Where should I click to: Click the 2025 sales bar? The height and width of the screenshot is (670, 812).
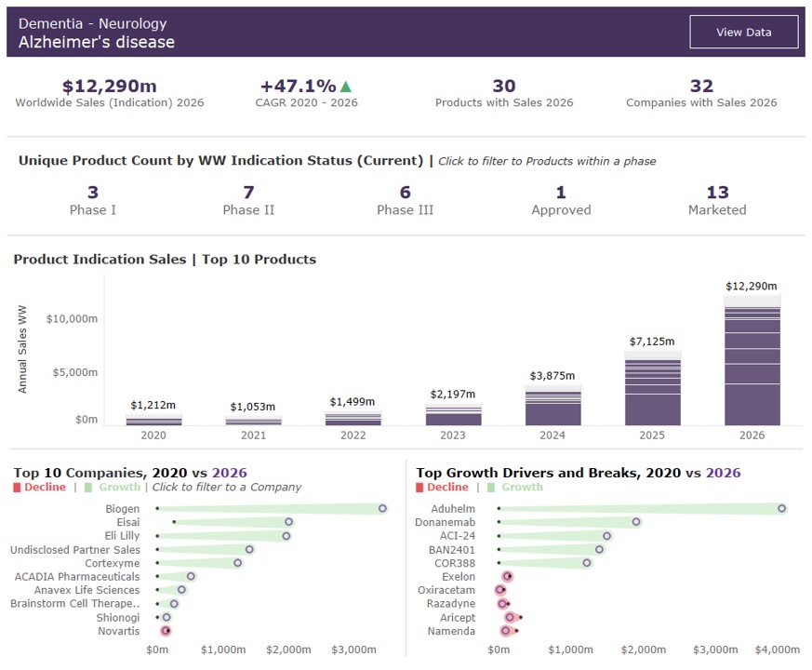point(652,391)
